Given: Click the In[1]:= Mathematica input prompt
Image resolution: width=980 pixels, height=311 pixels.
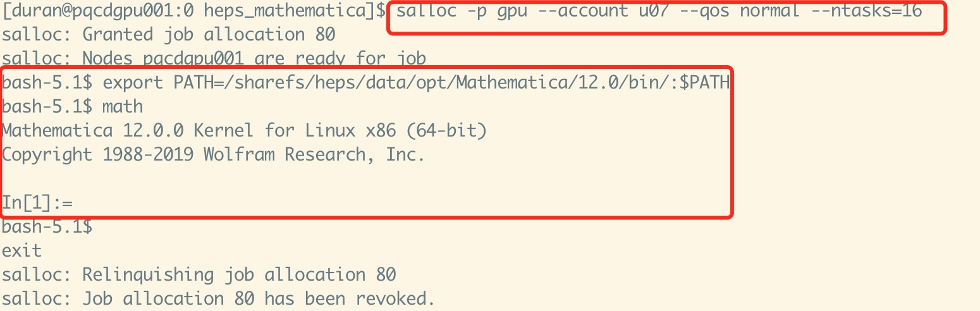Looking at the screenshot, I should [x=38, y=203].
